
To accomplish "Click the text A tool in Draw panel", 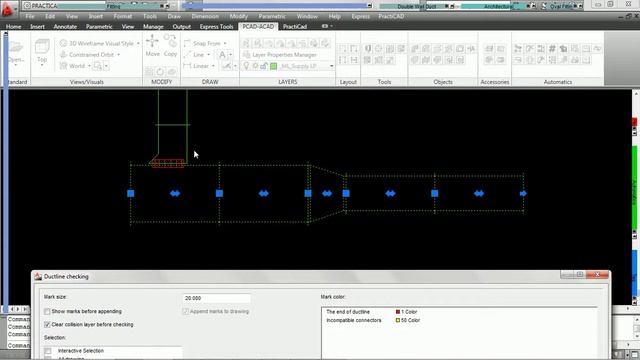I will coord(222,55).
